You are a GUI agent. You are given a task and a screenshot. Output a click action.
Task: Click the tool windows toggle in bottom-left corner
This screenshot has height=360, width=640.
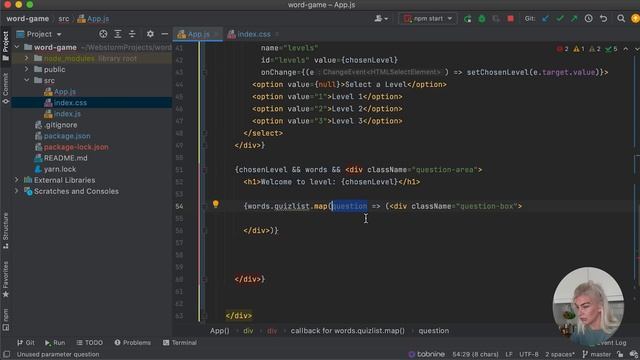point(6,354)
